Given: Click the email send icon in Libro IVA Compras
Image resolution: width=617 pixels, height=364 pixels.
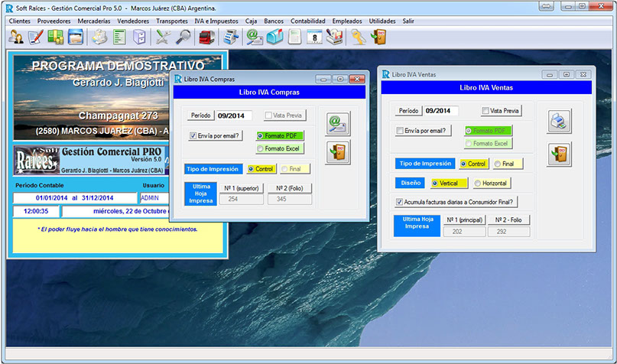Looking at the screenshot, I should coord(337,122).
